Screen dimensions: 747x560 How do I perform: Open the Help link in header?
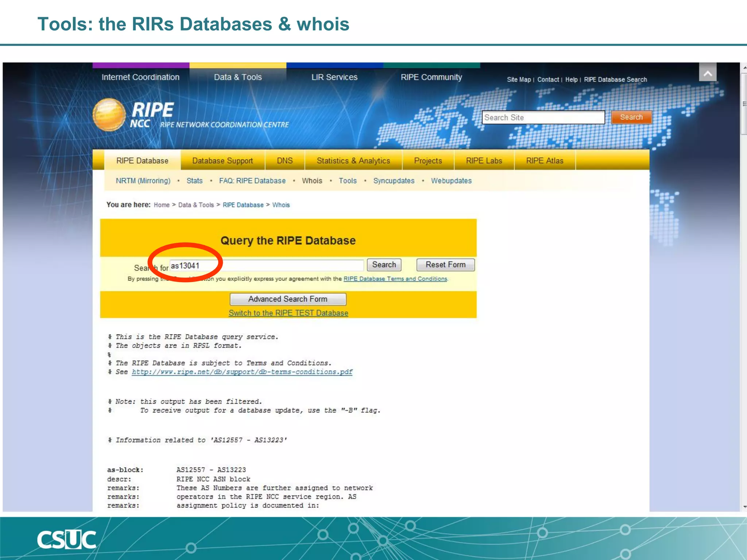click(x=571, y=79)
